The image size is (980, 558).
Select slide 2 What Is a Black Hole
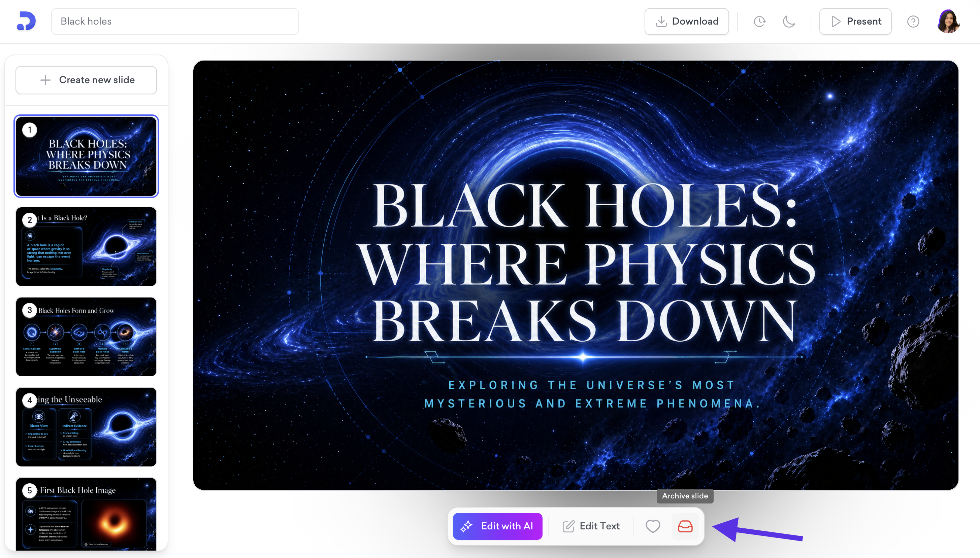86,246
